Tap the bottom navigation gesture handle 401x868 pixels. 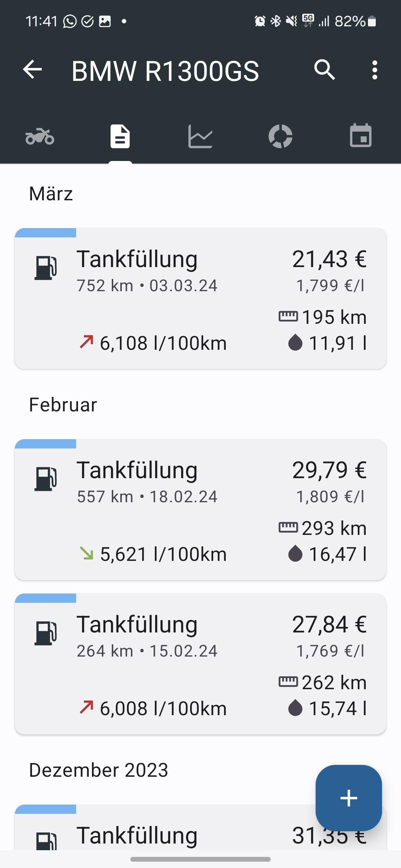click(200, 859)
